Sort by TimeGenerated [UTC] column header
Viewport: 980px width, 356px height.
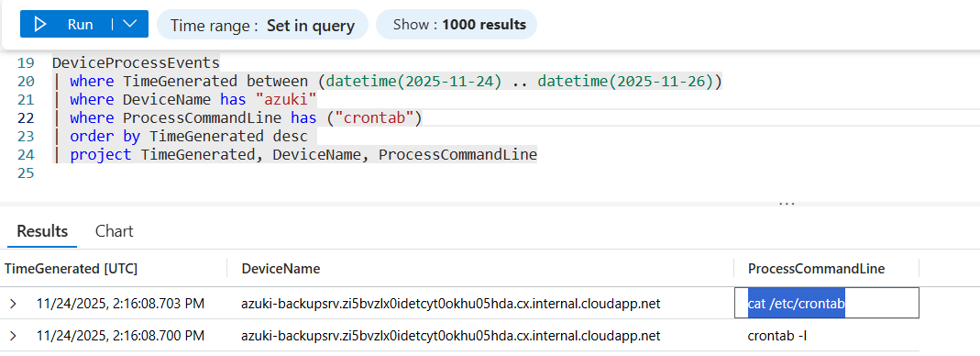72,269
